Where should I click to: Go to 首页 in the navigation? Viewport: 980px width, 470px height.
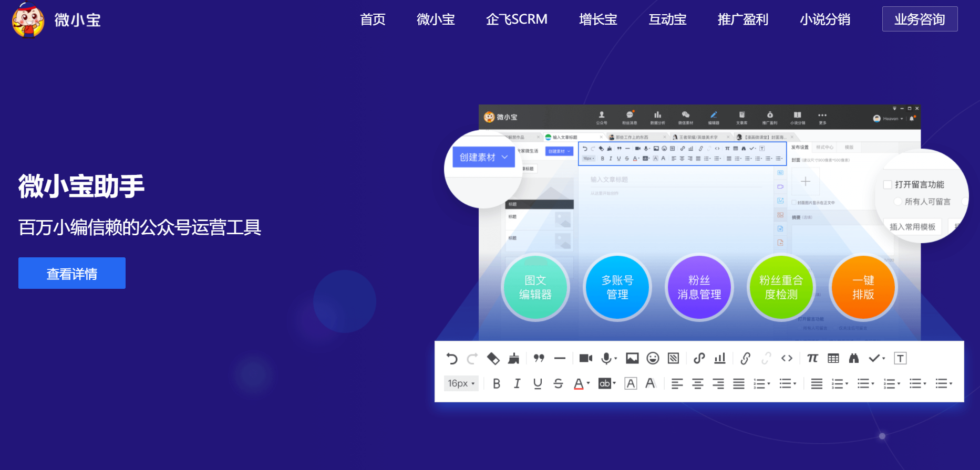click(373, 19)
